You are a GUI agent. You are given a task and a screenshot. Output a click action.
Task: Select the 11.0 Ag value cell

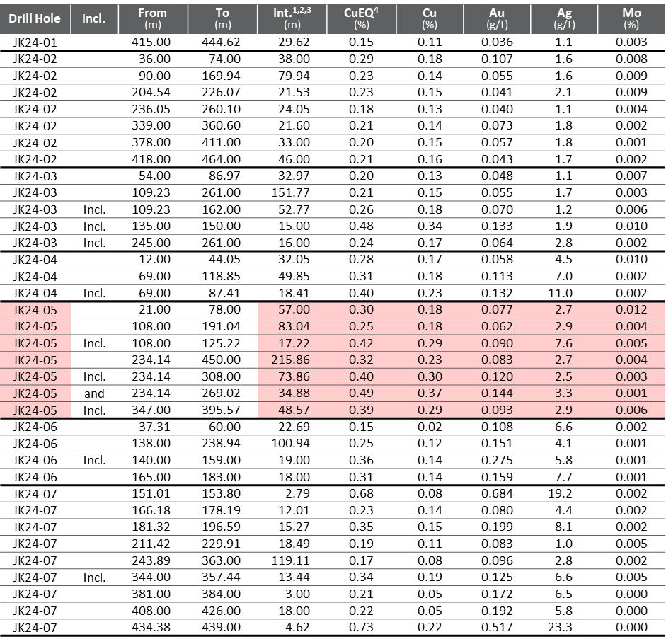pyautogui.click(x=564, y=293)
